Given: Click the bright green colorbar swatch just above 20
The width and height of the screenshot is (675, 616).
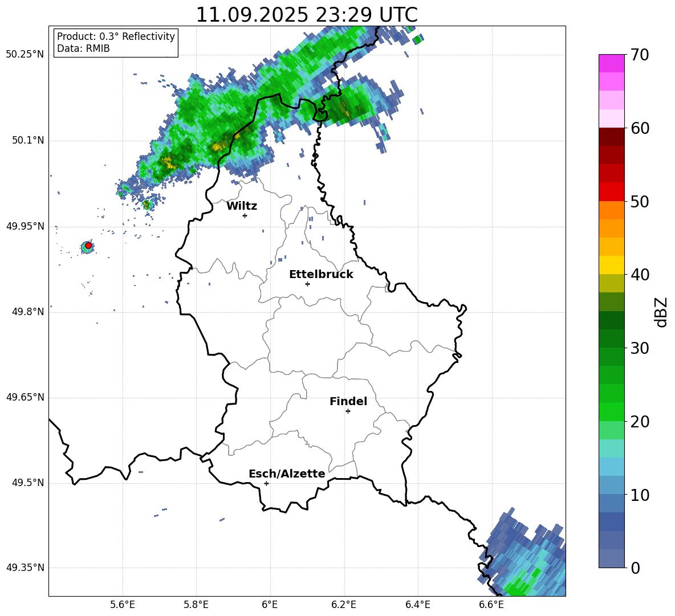Looking at the screenshot, I should pyautogui.click(x=611, y=411).
